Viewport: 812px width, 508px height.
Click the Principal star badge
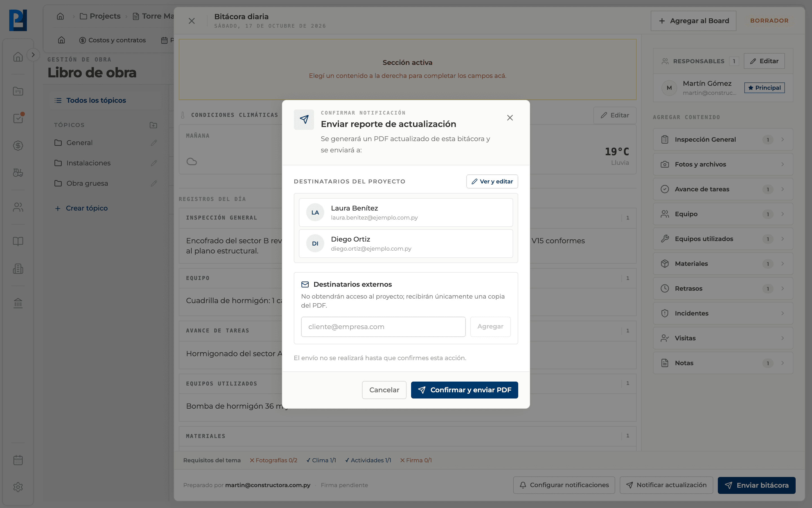click(764, 88)
